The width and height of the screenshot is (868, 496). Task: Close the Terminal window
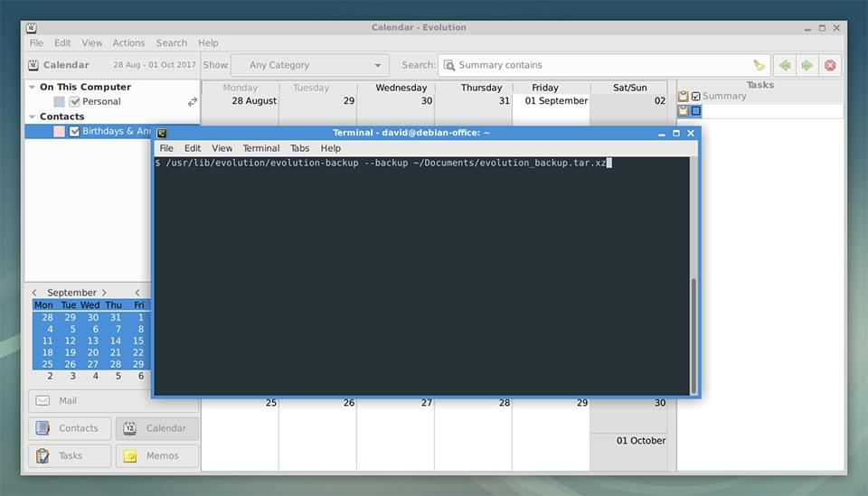[x=690, y=134]
